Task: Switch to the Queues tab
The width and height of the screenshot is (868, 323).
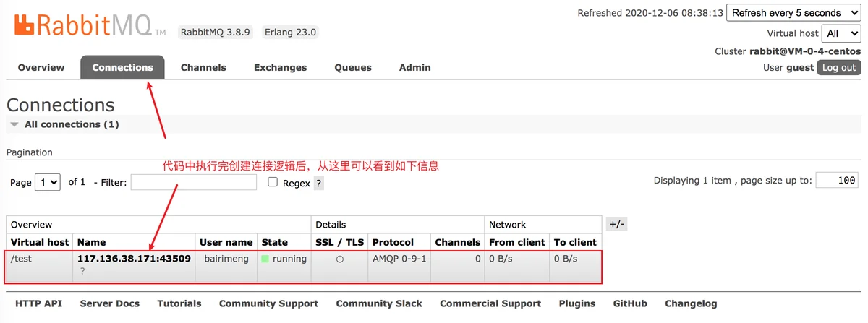Action: tap(352, 67)
